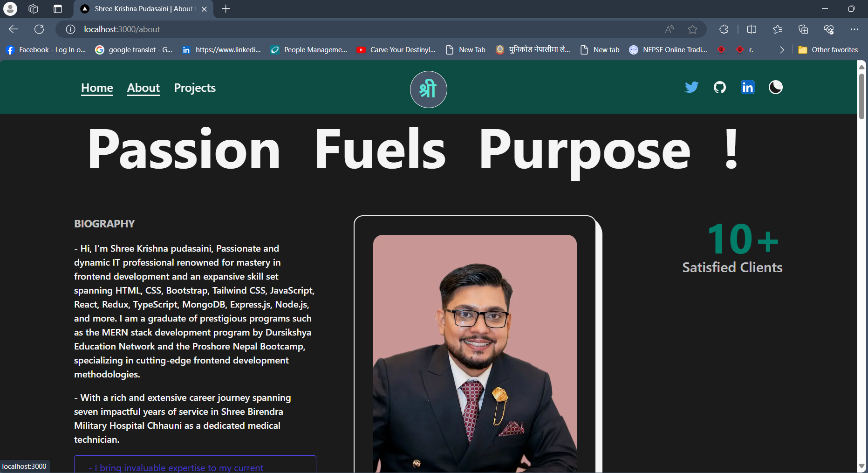Open the Workspaces icon
This screenshot has height=473, width=868.
pyautogui.click(x=33, y=9)
